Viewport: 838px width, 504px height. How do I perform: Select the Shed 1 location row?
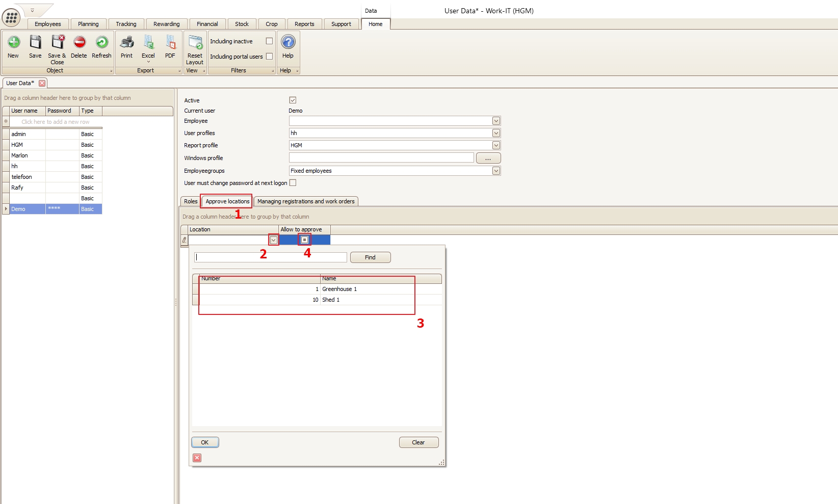coord(317,300)
